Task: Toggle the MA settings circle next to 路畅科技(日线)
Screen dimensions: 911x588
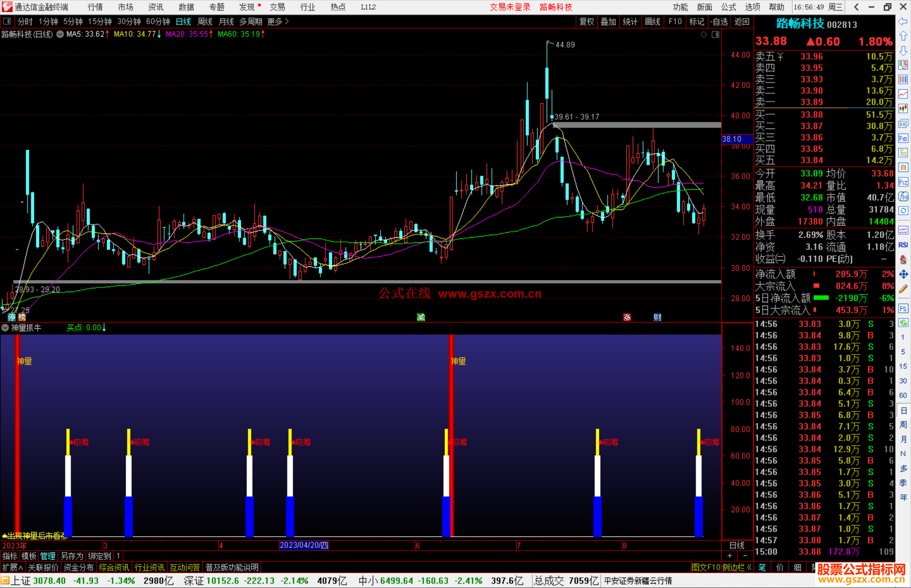Action: 60,34
